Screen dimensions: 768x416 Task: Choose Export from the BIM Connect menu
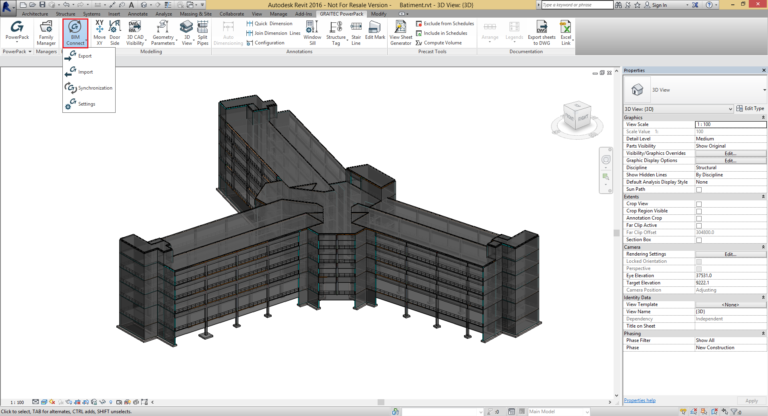tap(89, 56)
